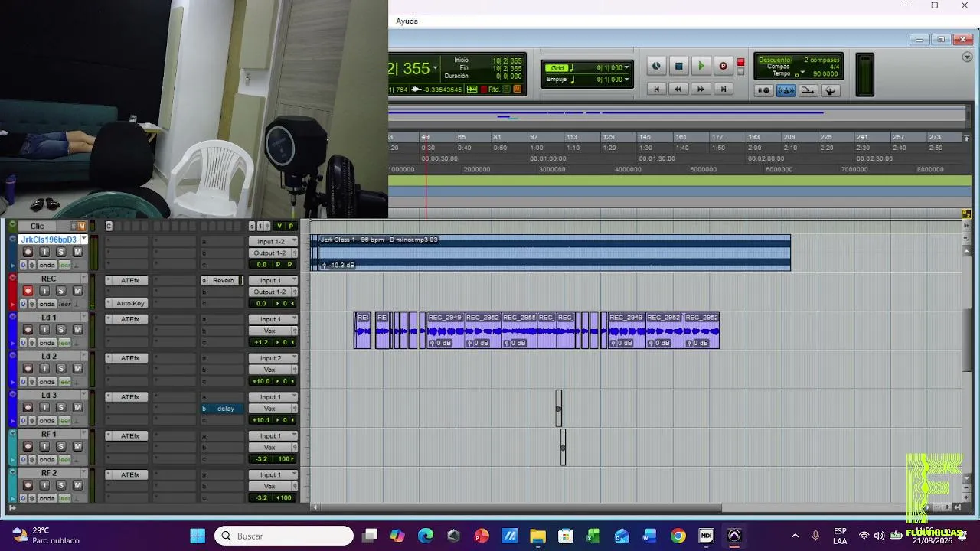The height and width of the screenshot is (551, 980).
Task: Stop playback in the transport
Action: click(678, 67)
